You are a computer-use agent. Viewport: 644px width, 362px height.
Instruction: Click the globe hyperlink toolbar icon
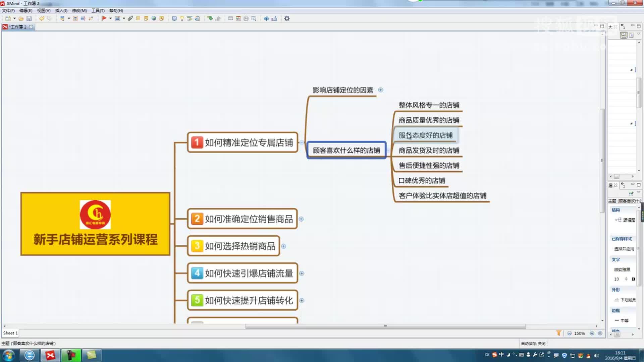coord(154,18)
